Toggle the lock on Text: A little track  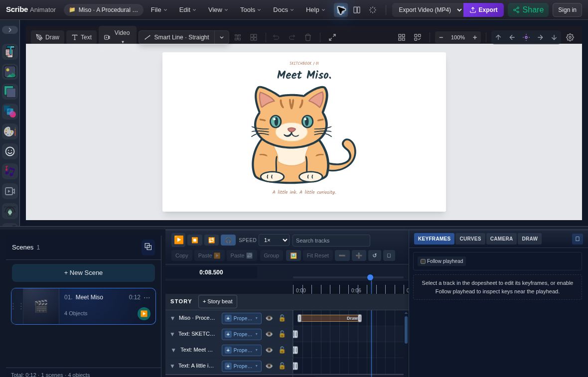pos(282,366)
